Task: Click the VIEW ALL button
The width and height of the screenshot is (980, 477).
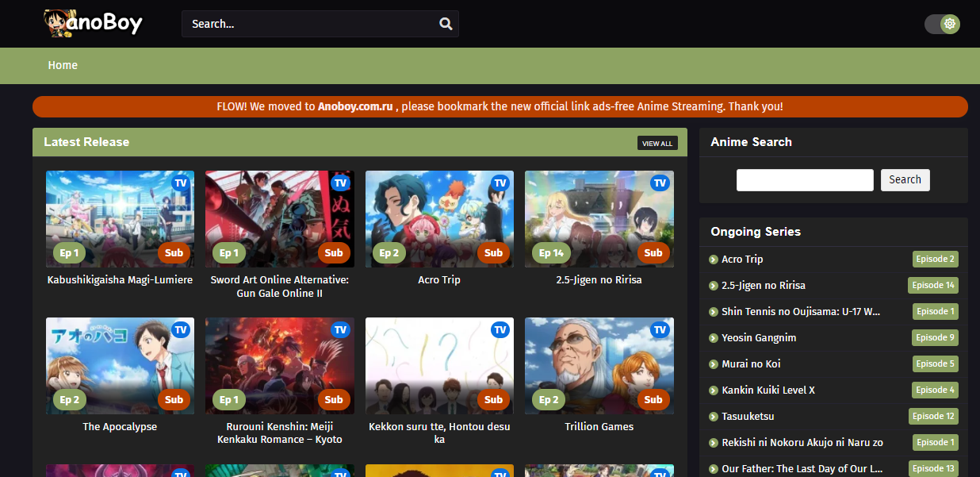Action: pos(657,143)
